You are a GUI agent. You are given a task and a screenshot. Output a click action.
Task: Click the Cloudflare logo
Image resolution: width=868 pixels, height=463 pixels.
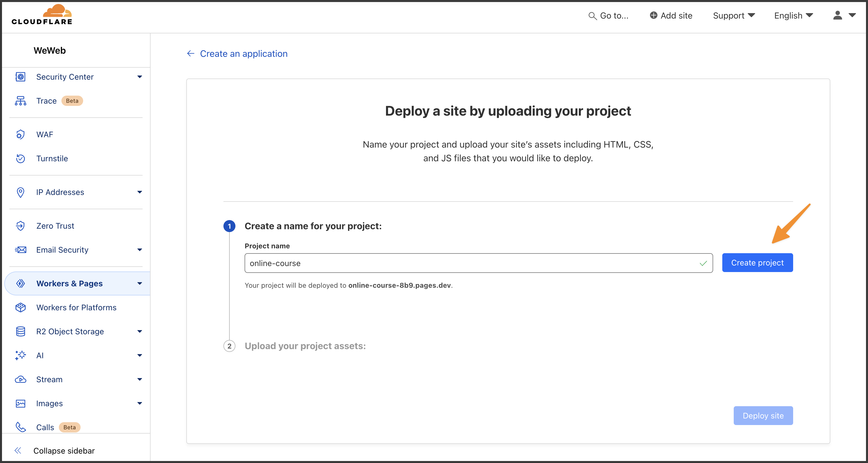click(41, 15)
